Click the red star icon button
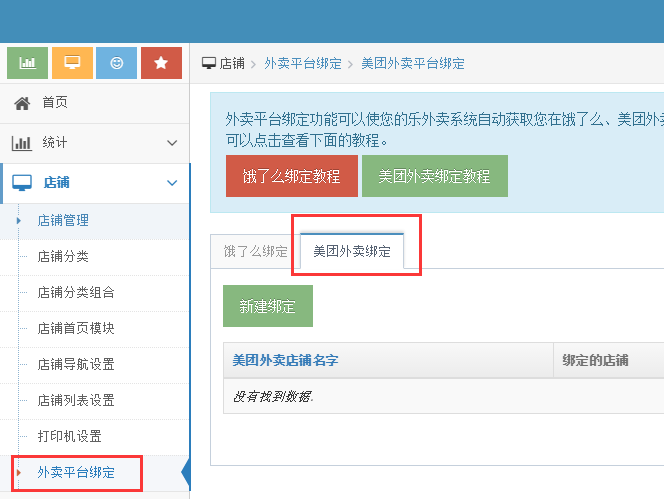Viewport: 664px width, 499px height. click(x=161, y=63)
